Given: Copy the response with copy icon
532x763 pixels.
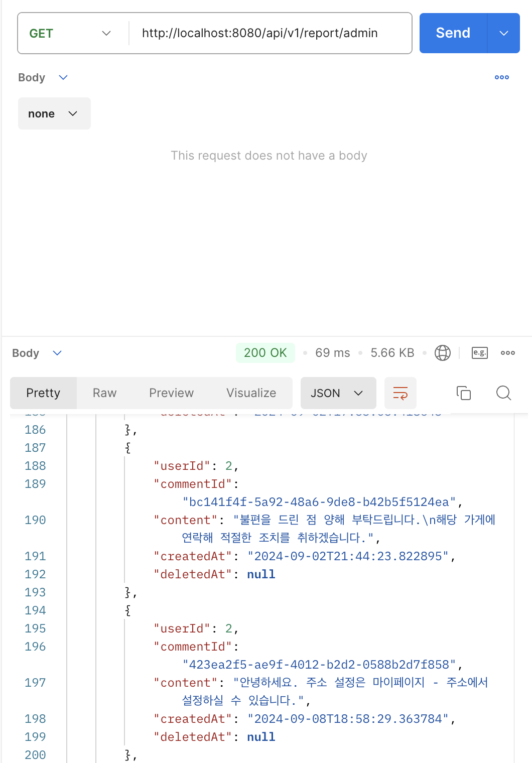Looking at the screenshot, I should (x=463, y=393).
